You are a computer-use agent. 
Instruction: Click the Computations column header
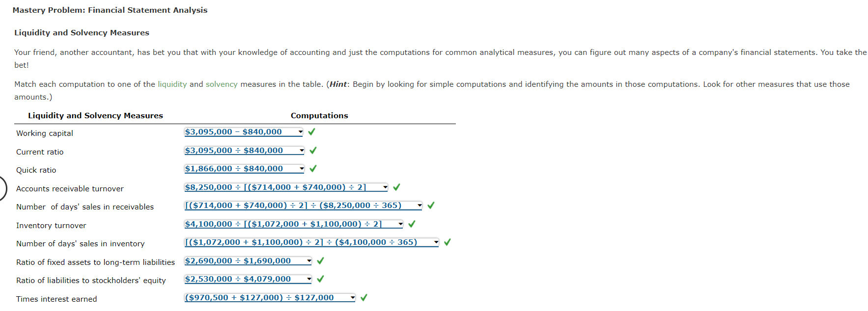click(319, 115)
